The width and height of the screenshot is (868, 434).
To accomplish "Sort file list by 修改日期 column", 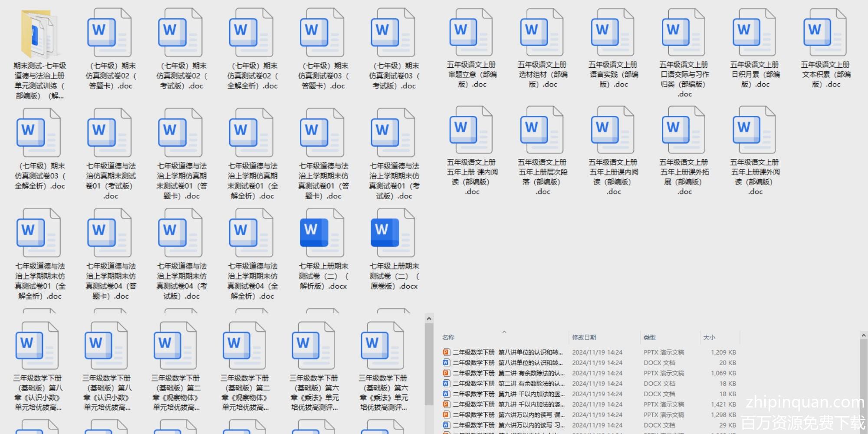I will point(584,337).
